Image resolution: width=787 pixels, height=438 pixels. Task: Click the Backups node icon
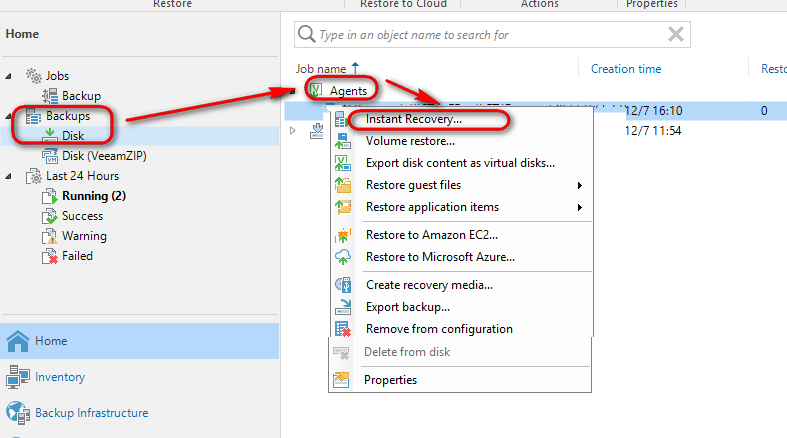click(x=34, y=116)
